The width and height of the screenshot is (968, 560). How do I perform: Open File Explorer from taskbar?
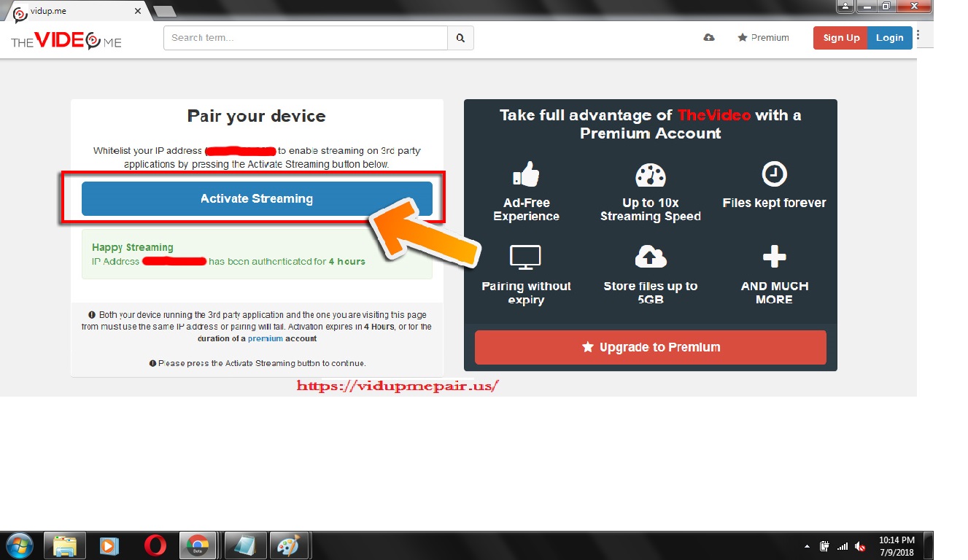(65, 545)
